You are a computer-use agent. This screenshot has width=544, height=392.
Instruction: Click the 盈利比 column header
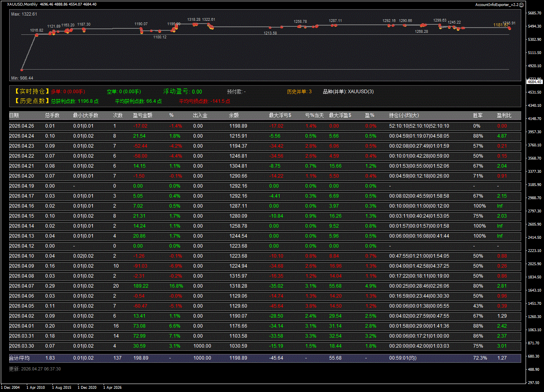coord(504,116)
